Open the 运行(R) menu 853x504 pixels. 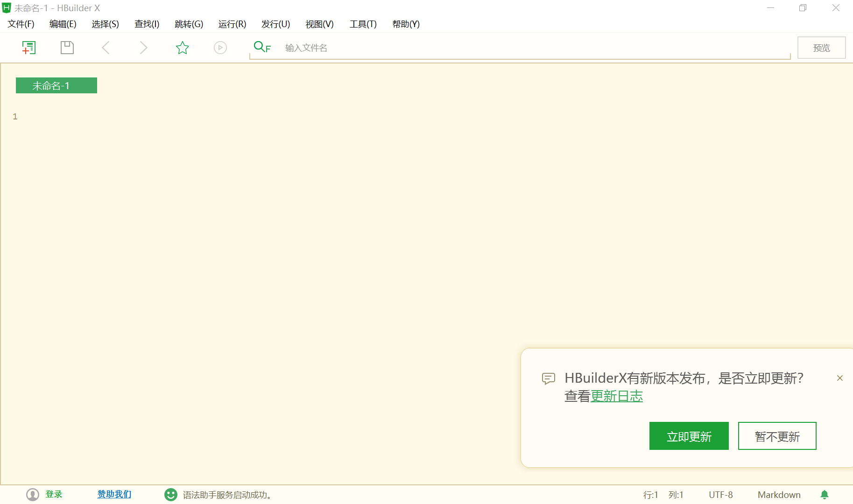(232, 24)
